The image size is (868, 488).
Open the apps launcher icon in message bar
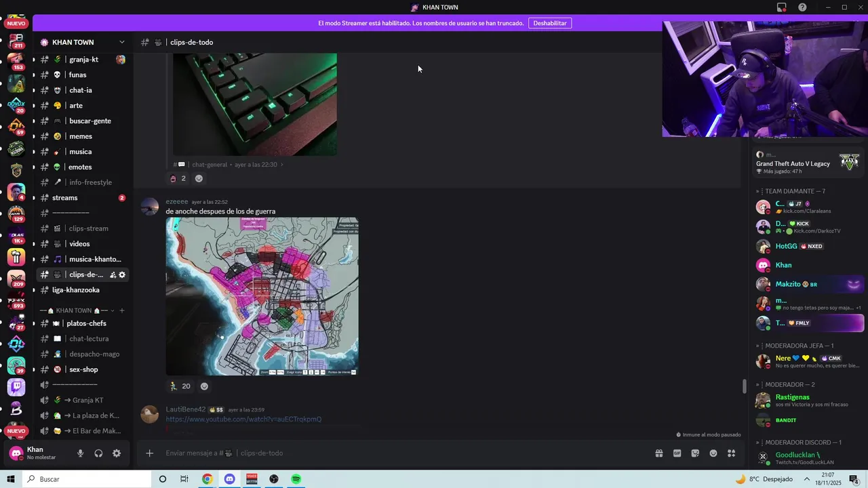point(732,453)
